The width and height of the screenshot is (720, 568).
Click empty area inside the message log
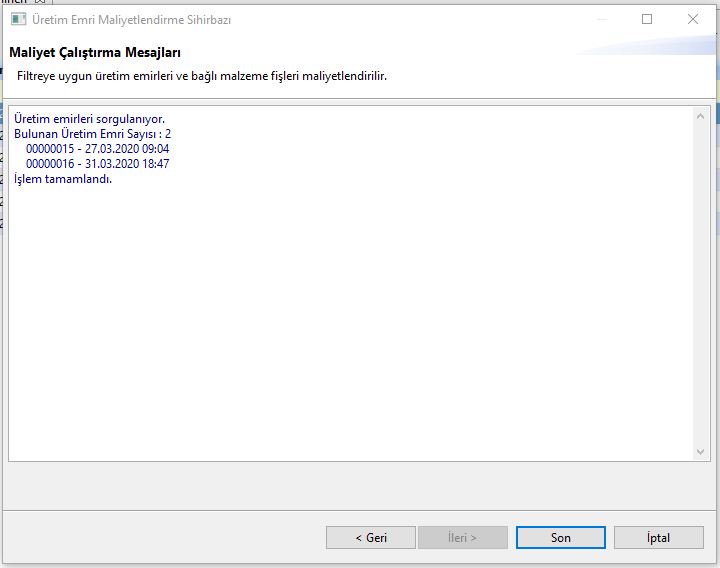[x=350, y=320]
